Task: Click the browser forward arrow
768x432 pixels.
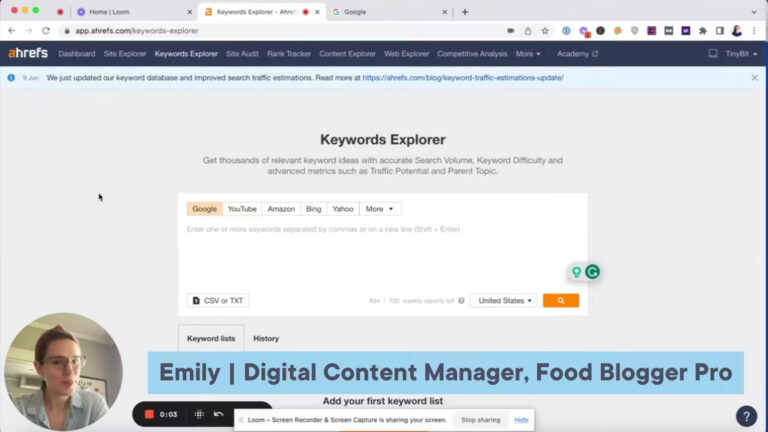Action: [28, 30]
